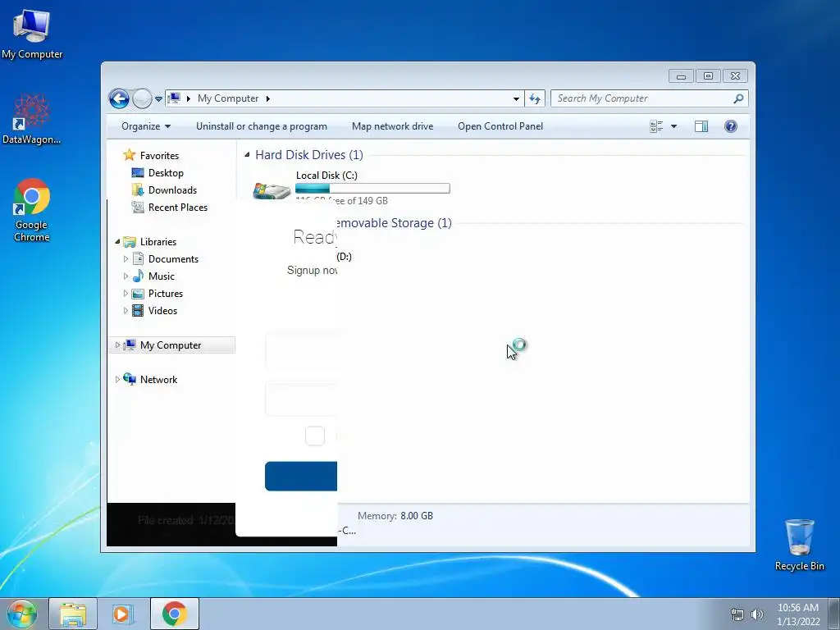
Task: Click Uninstall or change a program
Action: click(x=262, y=126)
